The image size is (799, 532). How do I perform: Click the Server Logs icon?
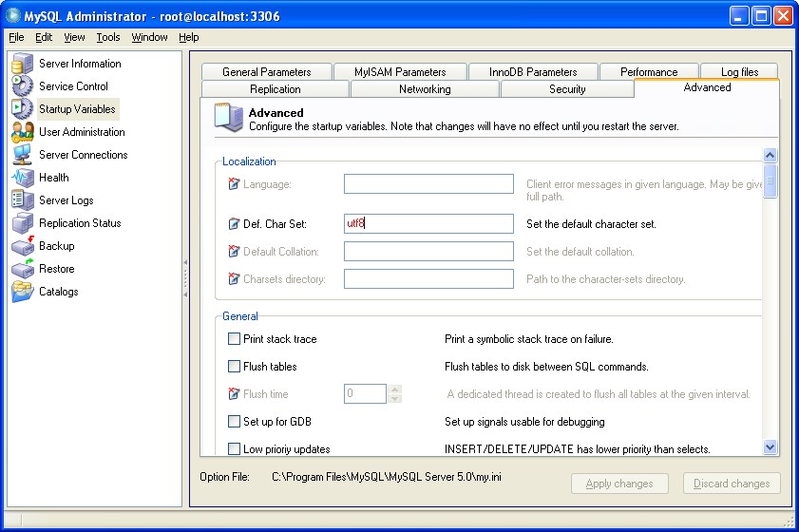click(x=23, y=200)
